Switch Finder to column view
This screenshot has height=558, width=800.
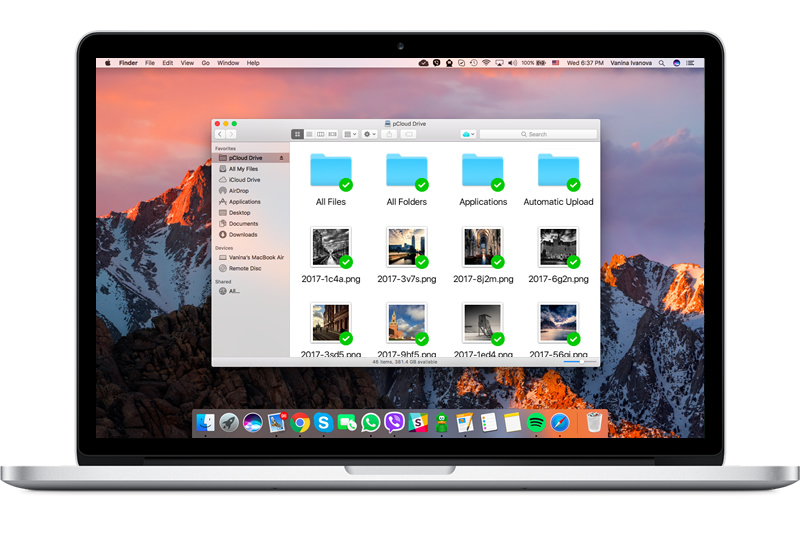tap(319, 134)
